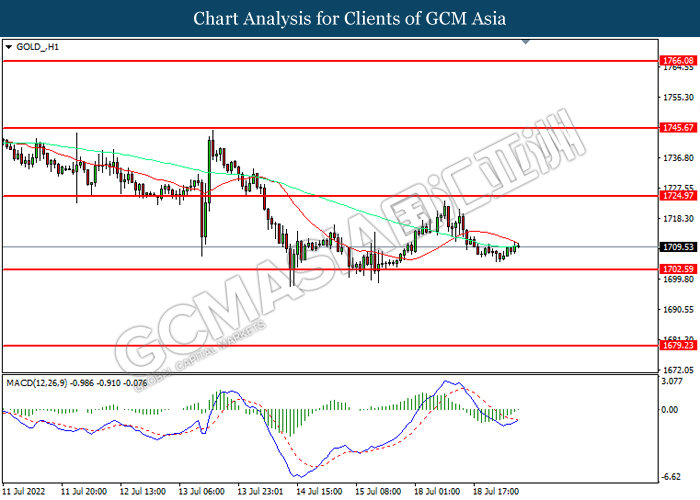Click the MACD 3.077 scale value
The image size is (700, 500).
(x=672, y=381)
